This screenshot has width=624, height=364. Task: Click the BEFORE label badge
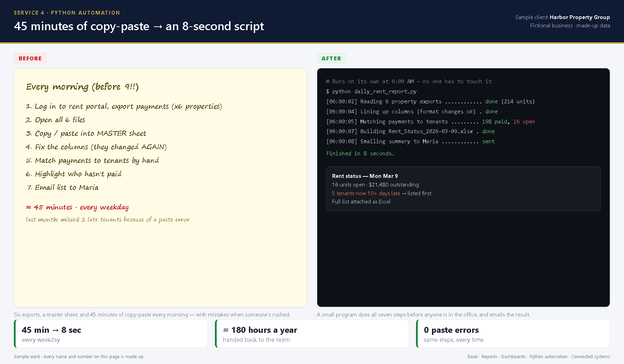(30, 58)
